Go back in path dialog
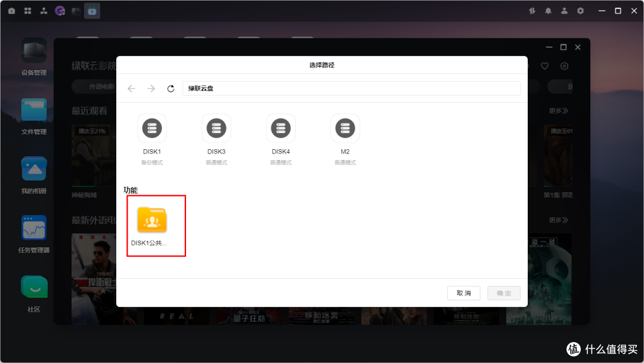Screen dimensions: 644x363 [x=131, y=88]
